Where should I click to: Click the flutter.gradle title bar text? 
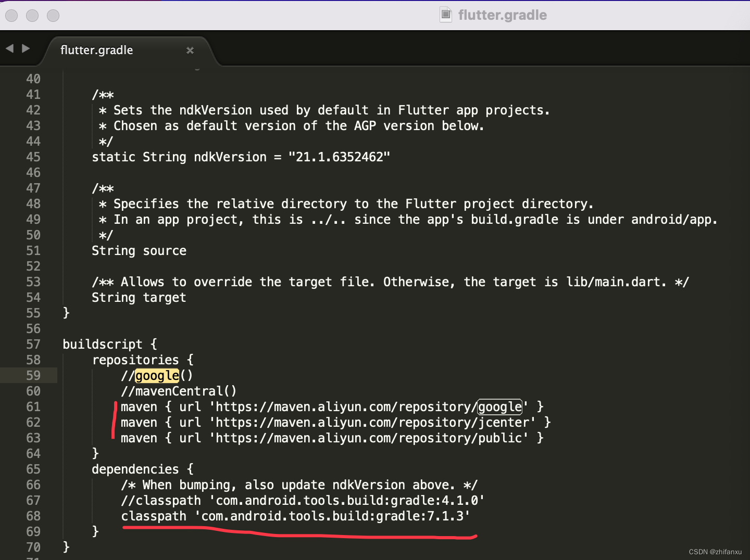pos(502,15)
